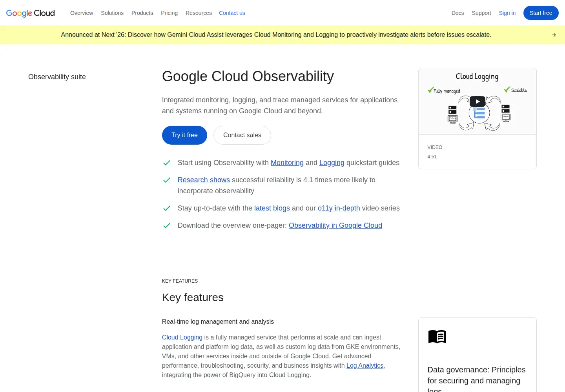Open the Resources menu item
This screenshot has width=565, height=392.
(199, 13)
